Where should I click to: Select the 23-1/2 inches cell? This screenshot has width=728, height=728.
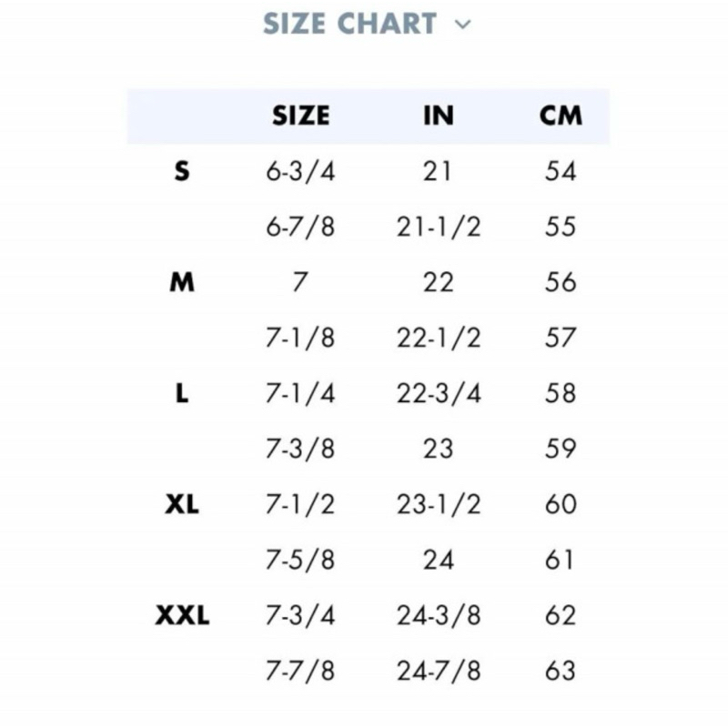click(439, 504)
